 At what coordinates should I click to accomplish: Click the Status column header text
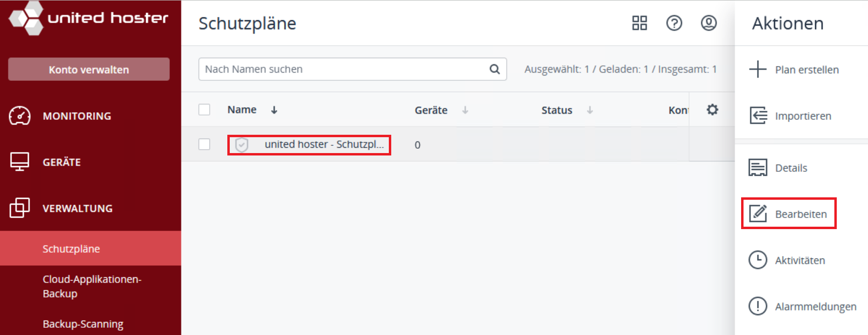pyautogui.click(x=557, y=110)
